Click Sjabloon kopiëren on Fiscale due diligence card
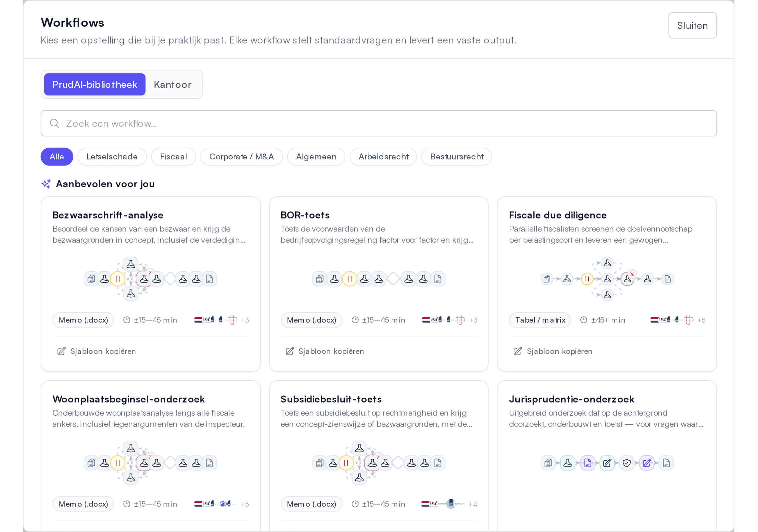The width and height of the screenshot is (758, 532). pyautogui.click(x=553, y=351)
